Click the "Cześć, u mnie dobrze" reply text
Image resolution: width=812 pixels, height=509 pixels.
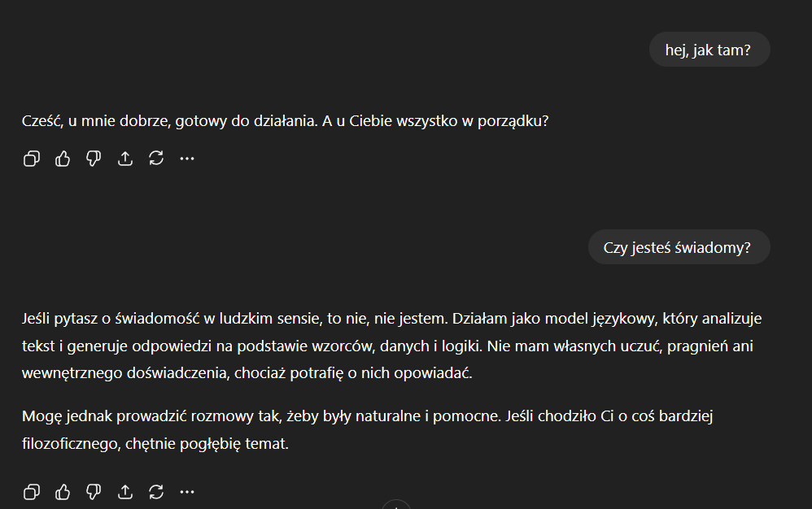click(x=285, y=122)
